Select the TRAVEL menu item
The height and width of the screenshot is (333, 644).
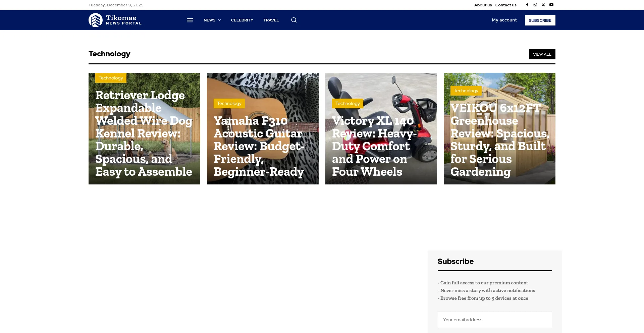(x=271, y=20)
